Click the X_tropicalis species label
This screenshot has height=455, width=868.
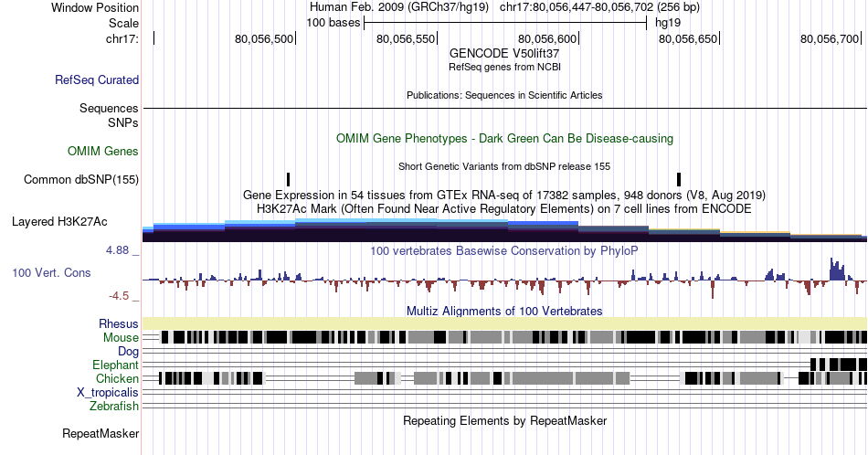click(x=108, y=393)
